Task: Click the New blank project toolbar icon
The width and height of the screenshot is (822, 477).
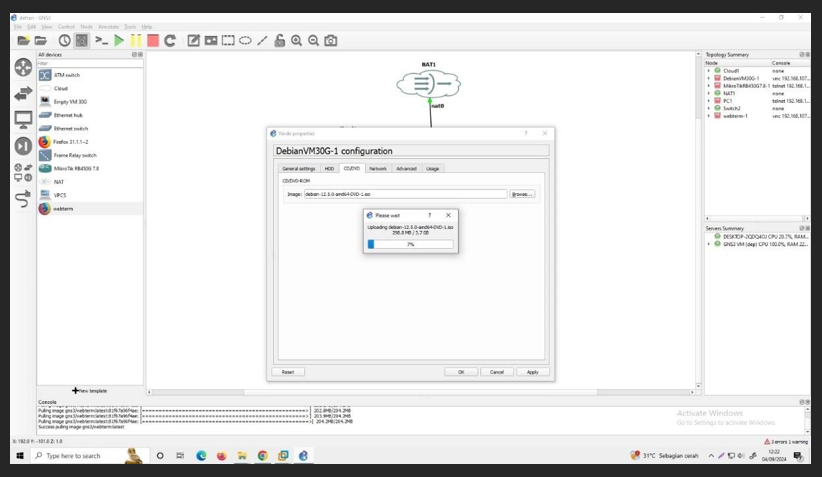Action: click(23, 41)
